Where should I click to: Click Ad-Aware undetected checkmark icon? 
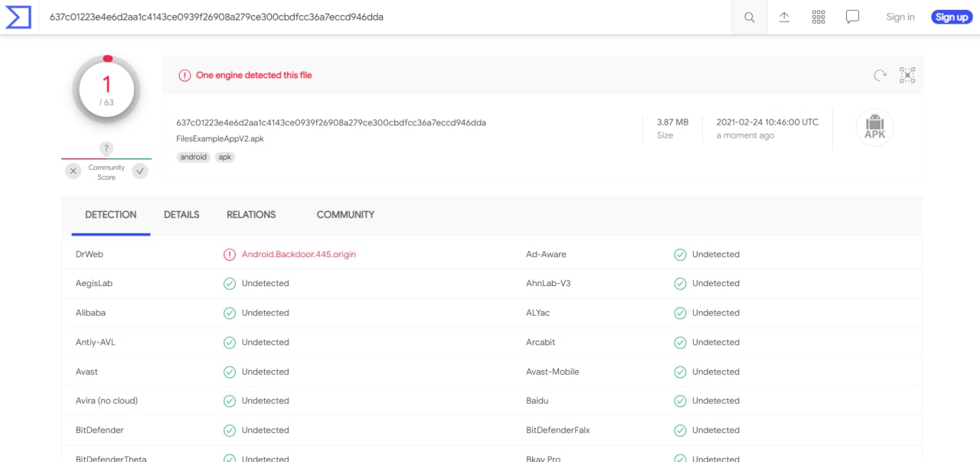[x=680, y=255]
